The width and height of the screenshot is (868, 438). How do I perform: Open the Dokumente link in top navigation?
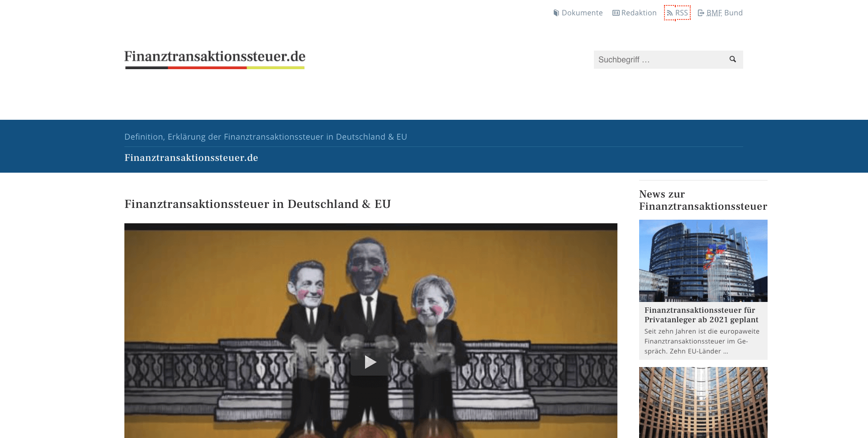click(578, 13)
